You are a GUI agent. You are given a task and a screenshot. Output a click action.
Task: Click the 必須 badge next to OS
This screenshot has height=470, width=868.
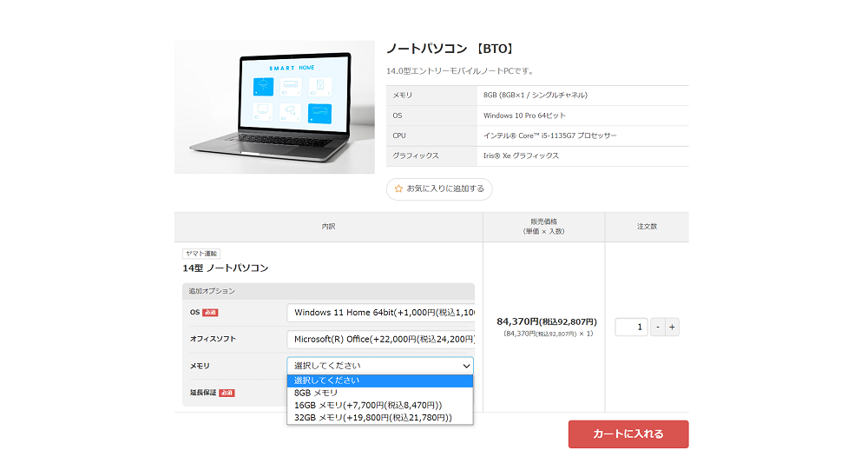(x=210, y=313)
